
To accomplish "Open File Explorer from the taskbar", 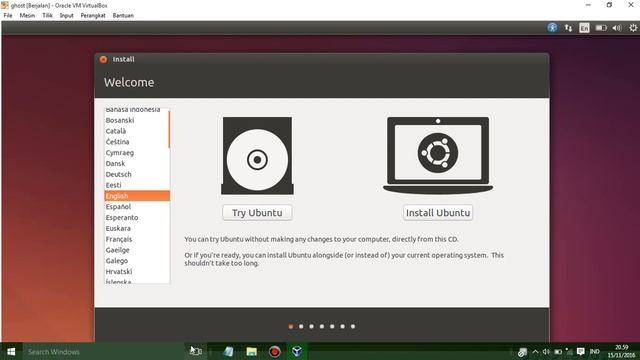I will click(251, 351).
